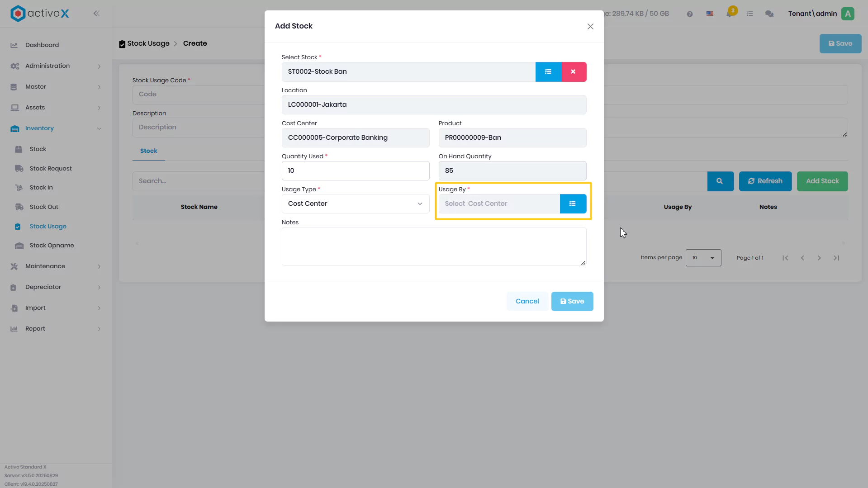Image resolution: width=868 pixels, height=488 pixels.
Task: Click the page-level Save button
Action: click(x=840, y=44)
